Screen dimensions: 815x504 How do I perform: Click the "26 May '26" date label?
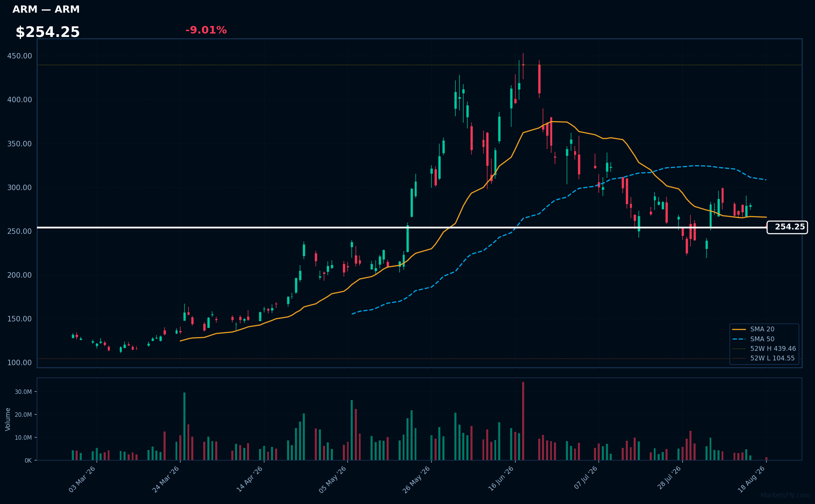coord(416,479)
